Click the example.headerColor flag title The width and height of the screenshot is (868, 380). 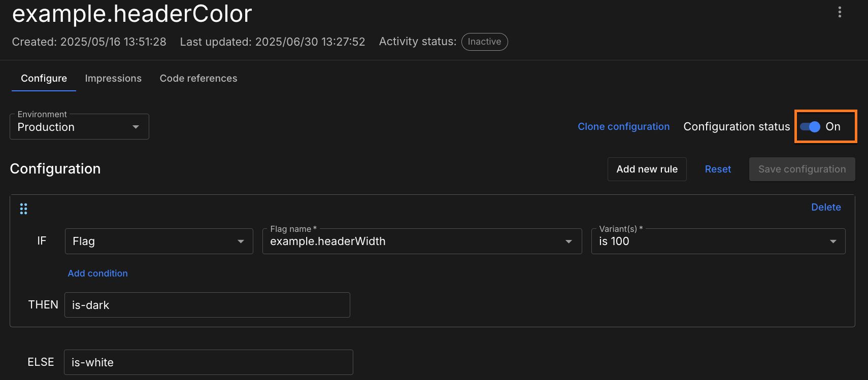(x=132, y=14)
